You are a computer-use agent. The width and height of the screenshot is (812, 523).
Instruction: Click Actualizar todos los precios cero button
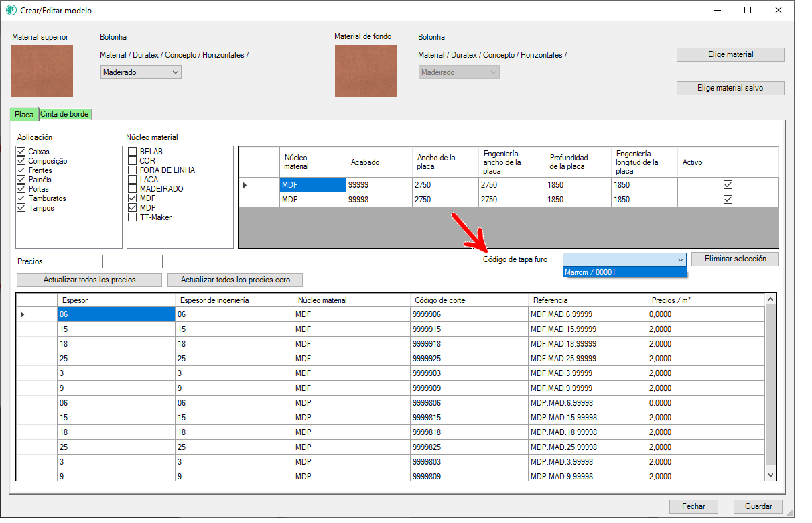235,280
